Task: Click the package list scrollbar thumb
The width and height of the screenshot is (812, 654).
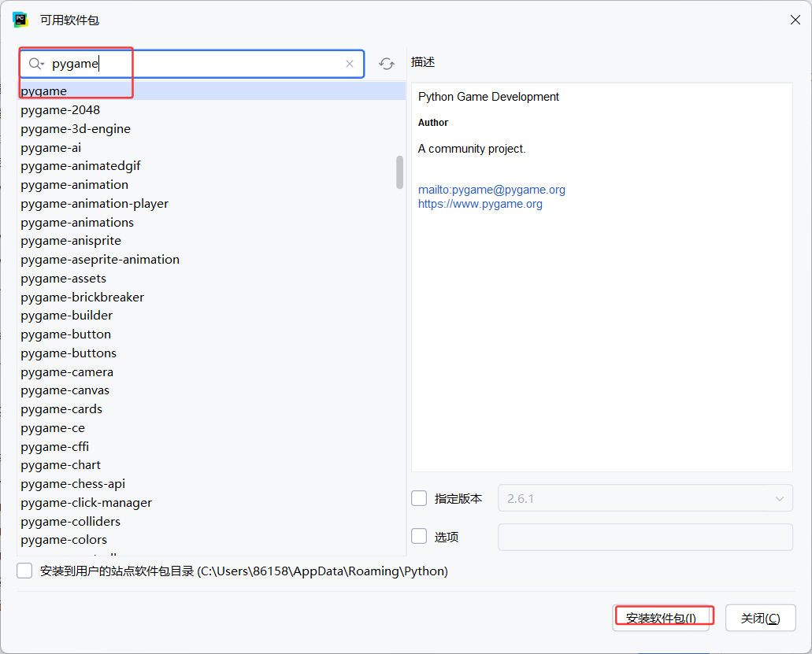Action: tap(400, 172)
